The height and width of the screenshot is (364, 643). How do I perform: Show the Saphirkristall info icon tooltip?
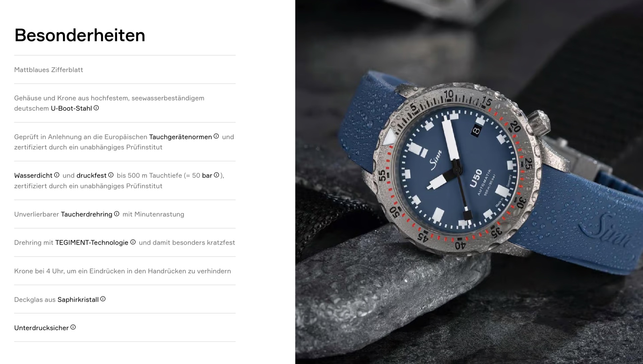103,299
